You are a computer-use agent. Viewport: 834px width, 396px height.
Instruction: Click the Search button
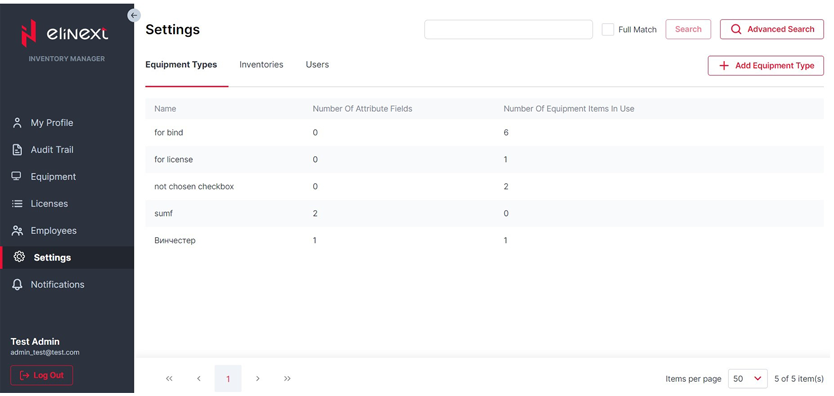(688, 29)
